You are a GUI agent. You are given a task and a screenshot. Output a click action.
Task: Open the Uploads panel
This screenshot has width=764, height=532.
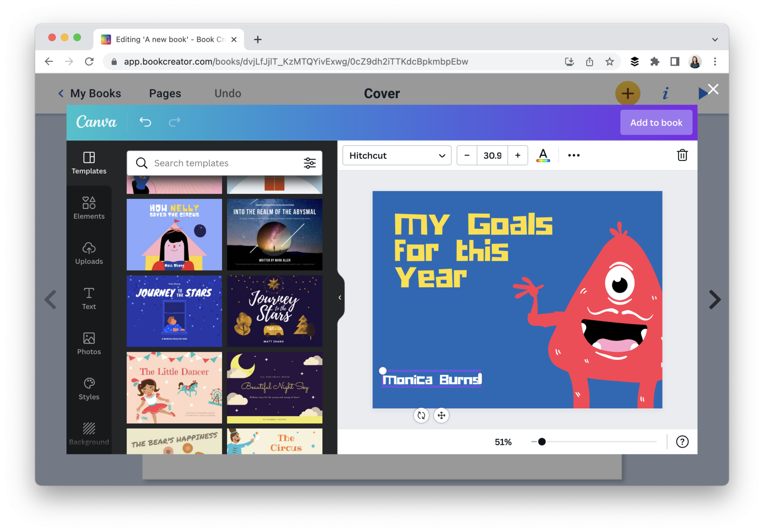point(89,252)
